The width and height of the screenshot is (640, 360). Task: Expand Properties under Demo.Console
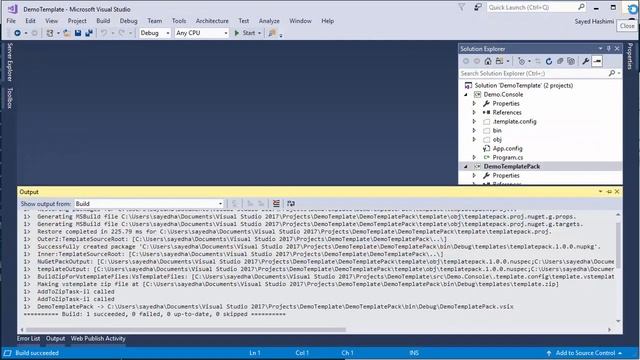point(474,104)
